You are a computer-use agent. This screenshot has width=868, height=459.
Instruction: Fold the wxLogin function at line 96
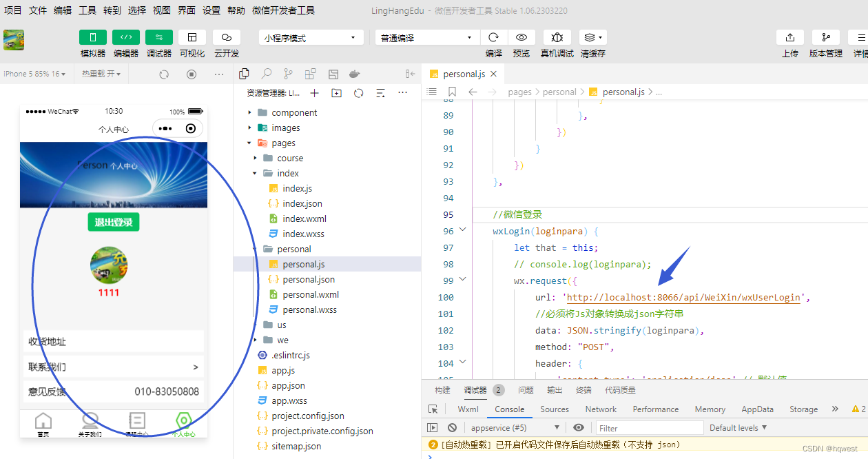click(x=462, y=231)
